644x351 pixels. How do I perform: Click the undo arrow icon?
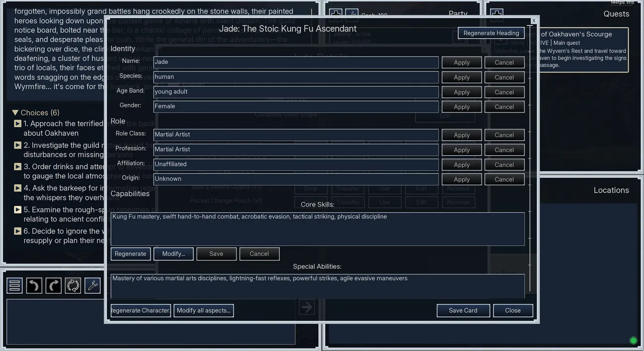(34, 286)
